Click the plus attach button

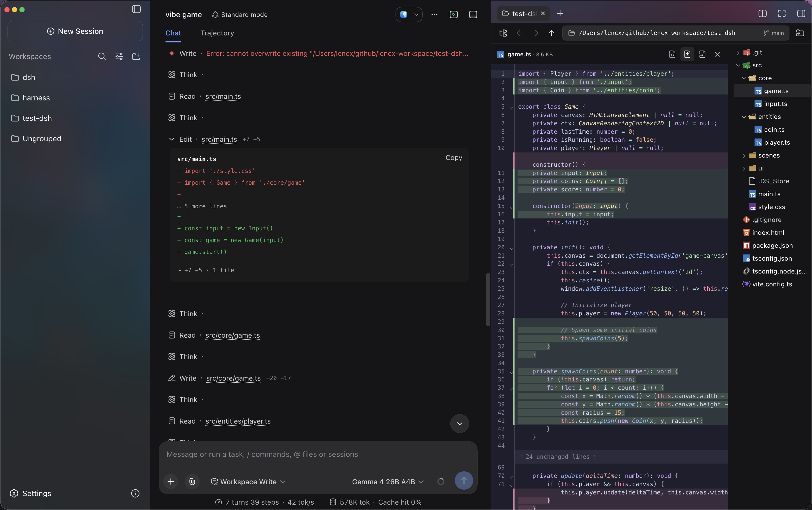coord(171,482)
